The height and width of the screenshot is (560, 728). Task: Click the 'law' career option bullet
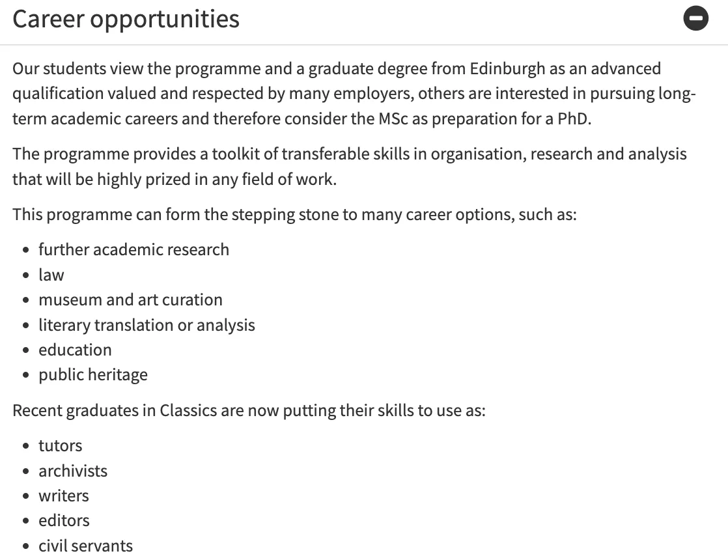coord(51,275)
